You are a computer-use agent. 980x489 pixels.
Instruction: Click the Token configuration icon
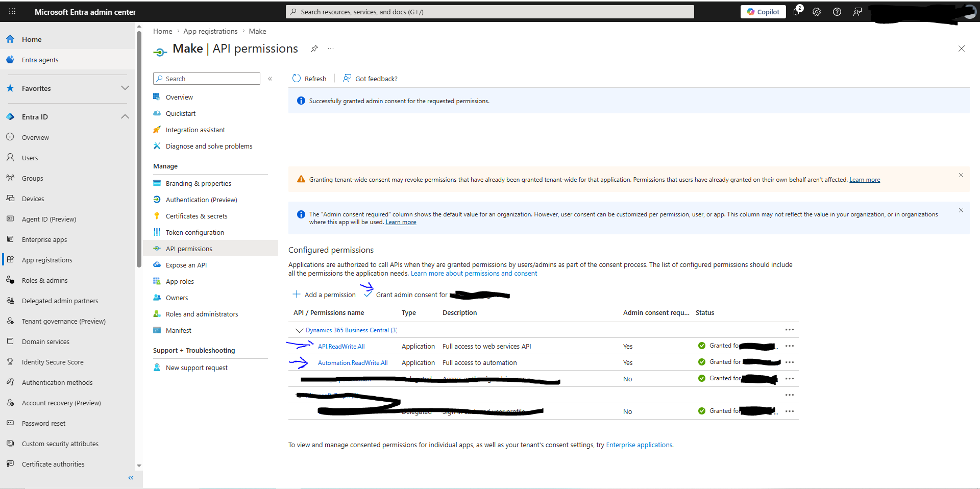(157, 232)
